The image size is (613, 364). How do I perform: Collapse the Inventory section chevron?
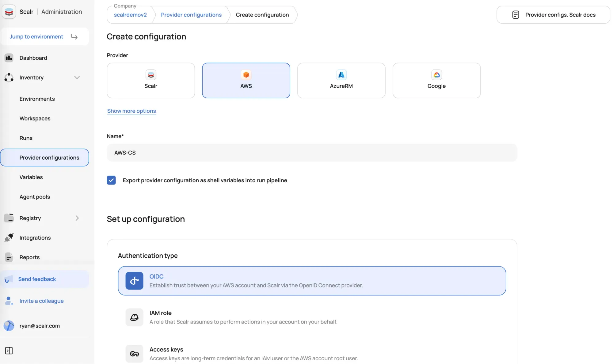(x=77, y=78)
